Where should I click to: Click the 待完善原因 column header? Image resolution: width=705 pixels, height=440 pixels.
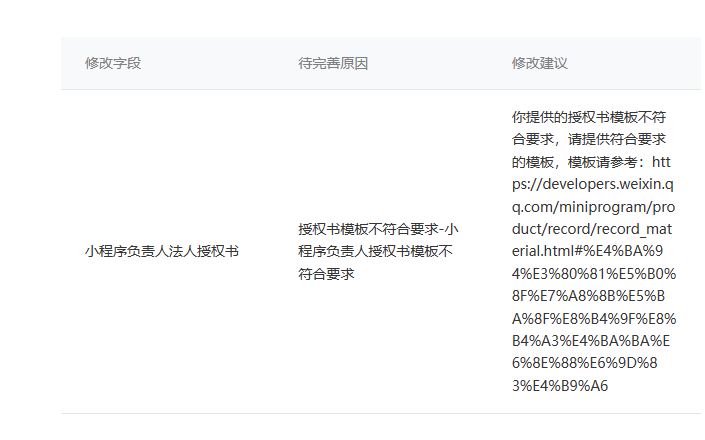pyautogui.click(x=333, y=63)
